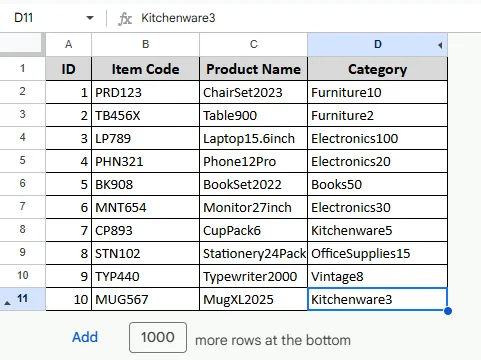
Task: Select cell CP893
Action: (x=146, y=230)
